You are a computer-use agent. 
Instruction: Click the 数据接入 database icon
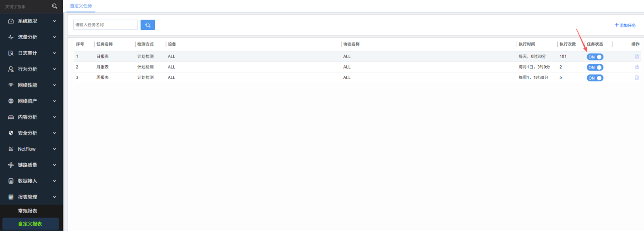(x=11, y=181)
